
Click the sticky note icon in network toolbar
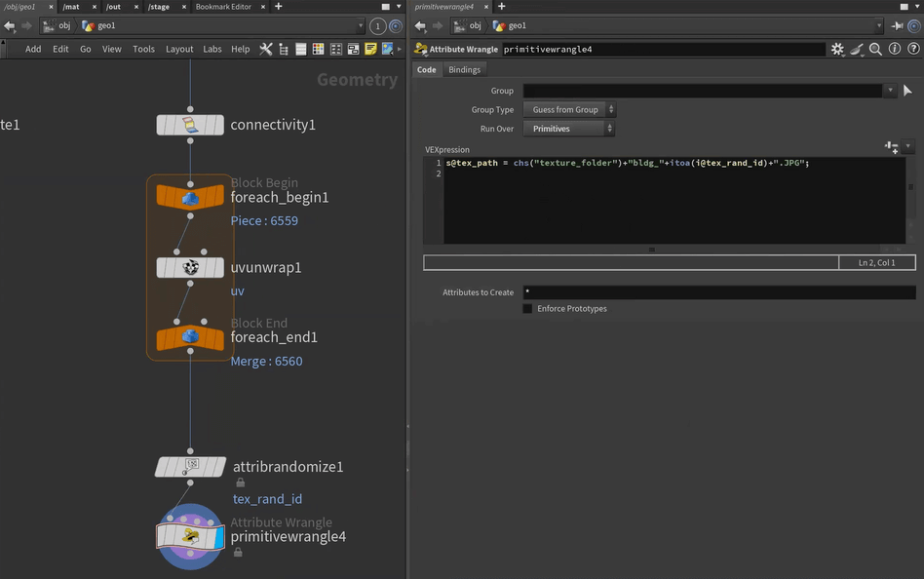(x=370, y=49)
